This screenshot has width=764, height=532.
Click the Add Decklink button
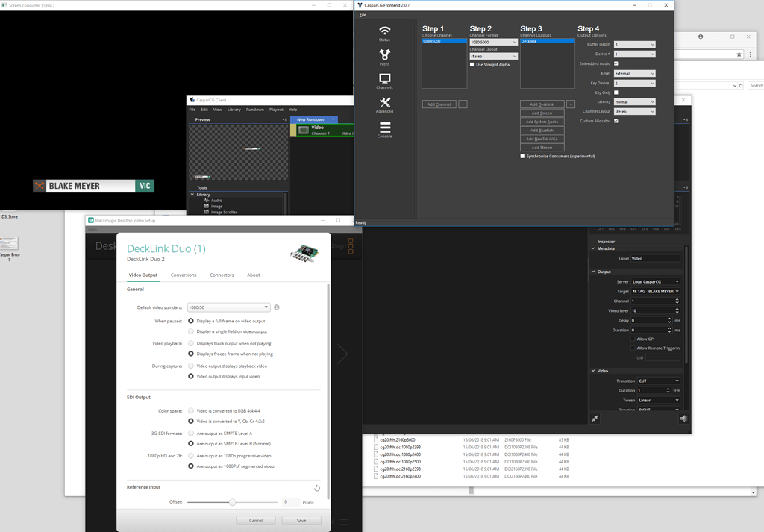click(542, 104)
